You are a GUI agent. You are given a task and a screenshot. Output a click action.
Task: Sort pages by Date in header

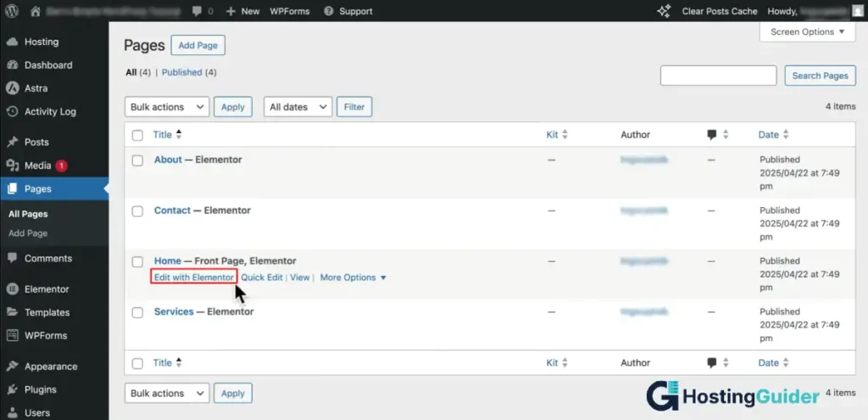click(773, 135)
